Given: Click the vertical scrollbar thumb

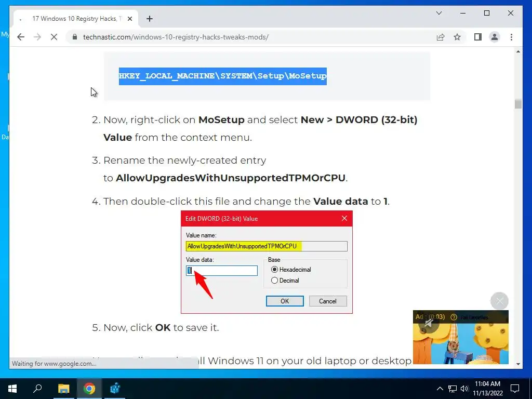Looking at the screenshot, I should (518, 104).
